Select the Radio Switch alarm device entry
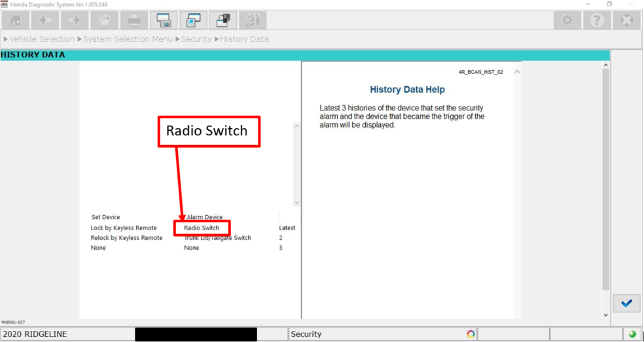The image size is (644, 342). 202,228
